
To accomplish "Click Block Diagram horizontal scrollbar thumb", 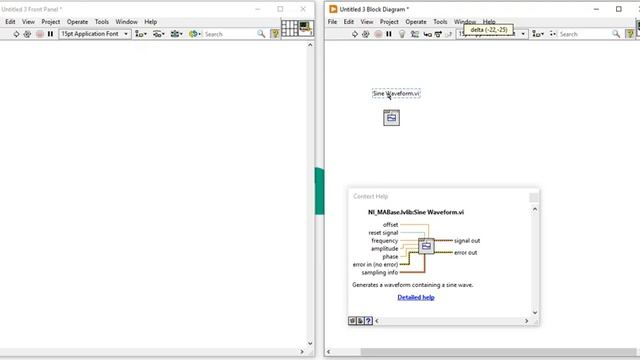I will (498, 352).
